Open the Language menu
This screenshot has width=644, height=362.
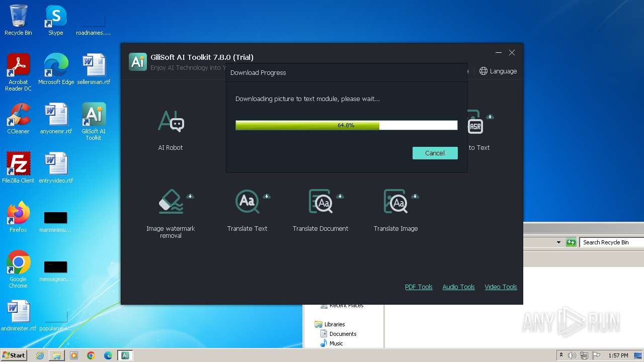click(x=498, y=71)
